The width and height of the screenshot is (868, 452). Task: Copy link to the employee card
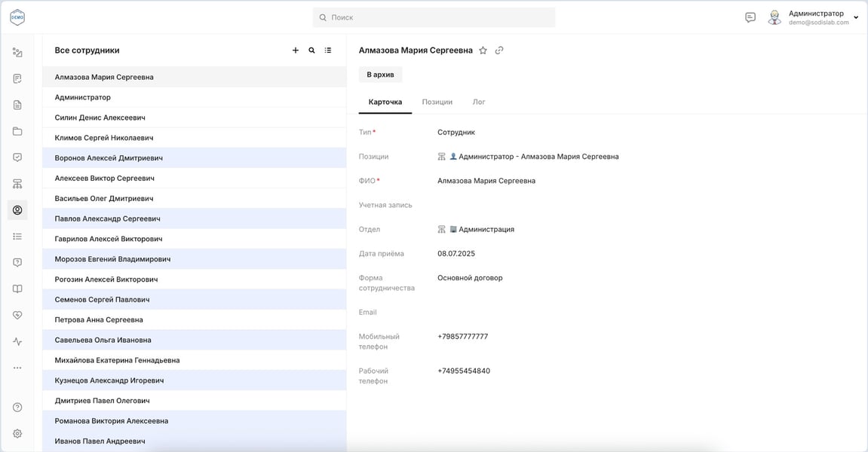[499, 50]
